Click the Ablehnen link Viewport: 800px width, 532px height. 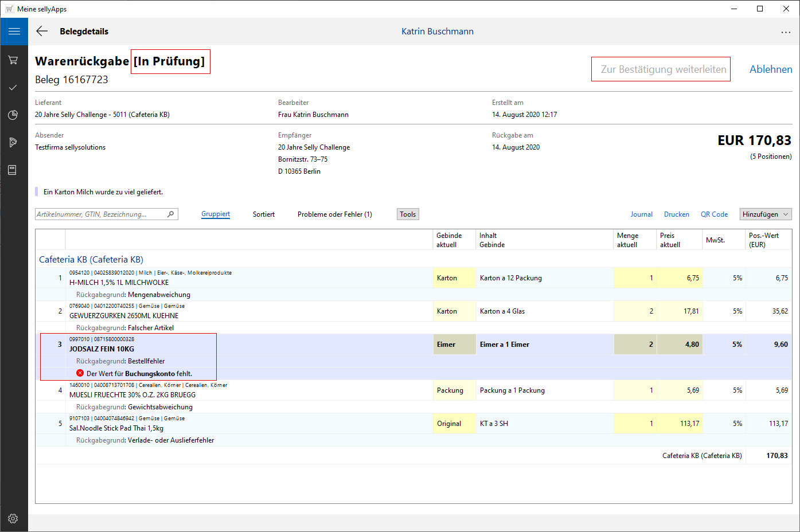770,69
